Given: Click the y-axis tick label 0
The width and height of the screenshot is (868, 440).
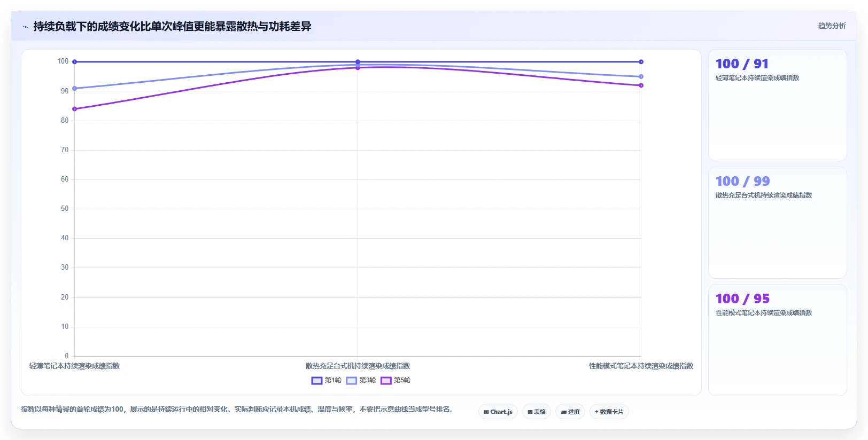Looking at the screenshot, I should point(67,356).
